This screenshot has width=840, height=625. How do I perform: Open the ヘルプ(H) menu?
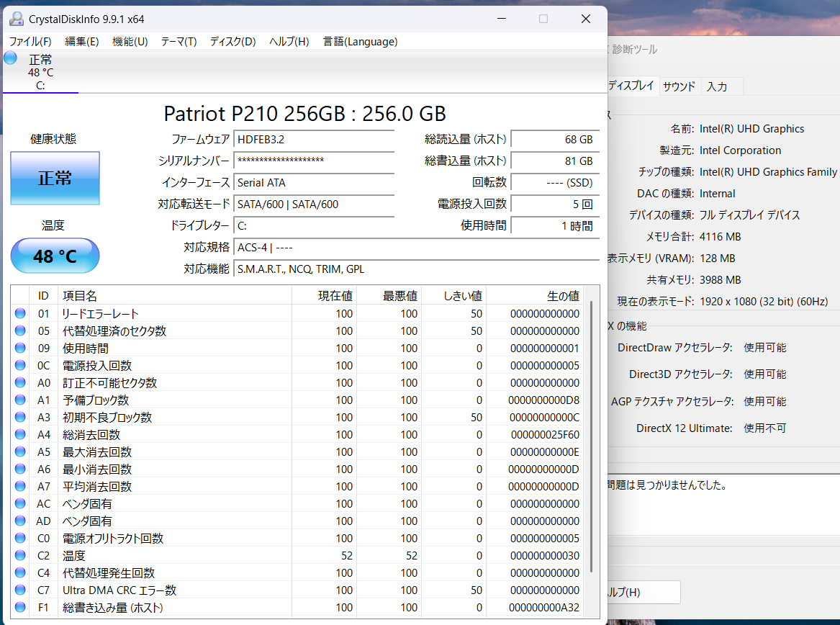click(x=289, y=42)
